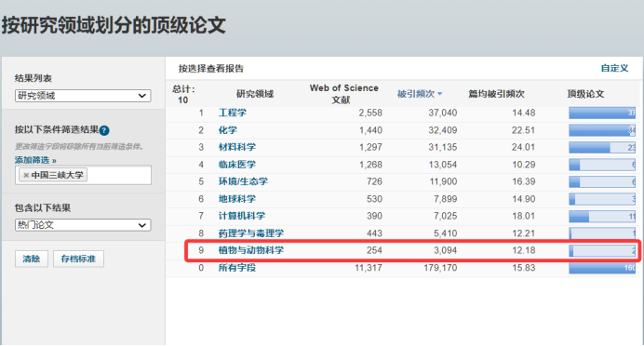Click the 24.01 average citations value

click(x=524, y=147)
